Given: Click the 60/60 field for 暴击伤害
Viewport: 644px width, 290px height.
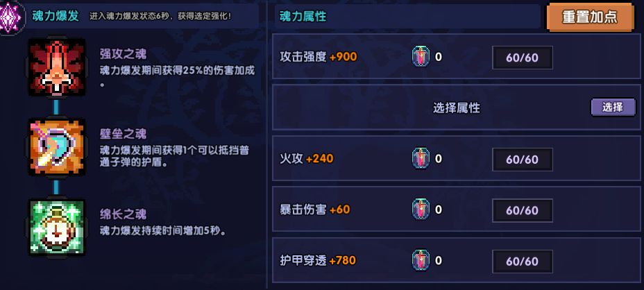Looking at the screenshot, I should pyautogui.click(x=523, y=210).
